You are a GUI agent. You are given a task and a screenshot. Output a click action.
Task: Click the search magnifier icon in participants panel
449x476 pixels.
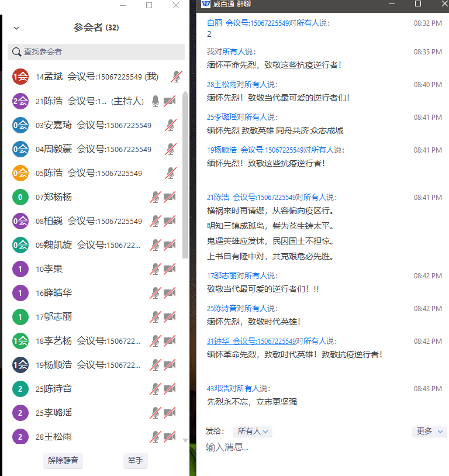coord(16,52)
